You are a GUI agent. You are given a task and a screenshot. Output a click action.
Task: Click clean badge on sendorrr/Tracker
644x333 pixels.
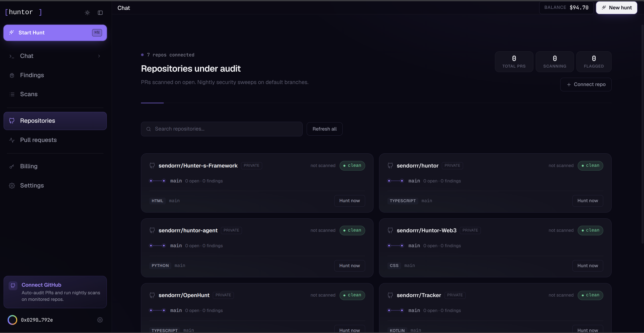590,295
